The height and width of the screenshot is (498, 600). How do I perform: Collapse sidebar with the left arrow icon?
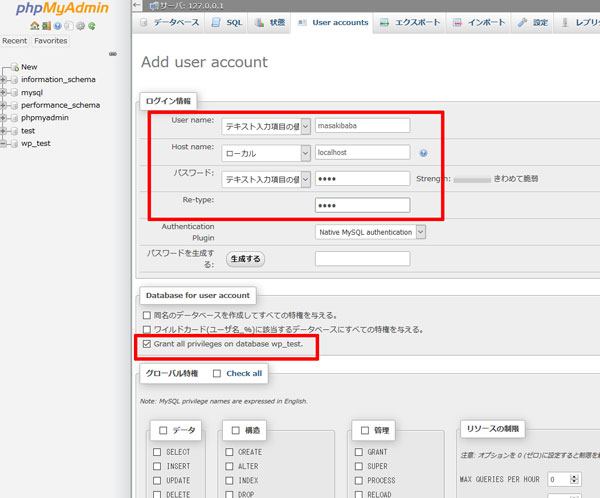(137, 5)
